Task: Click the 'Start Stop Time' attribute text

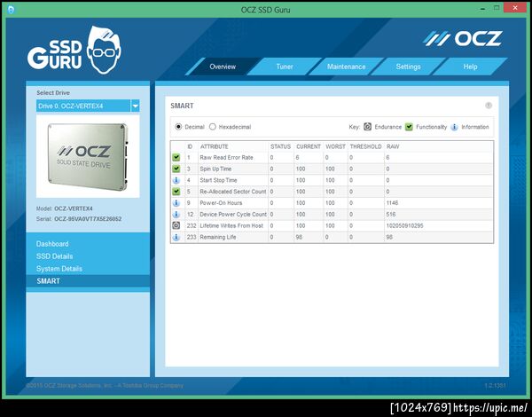Action: point(218,180)
